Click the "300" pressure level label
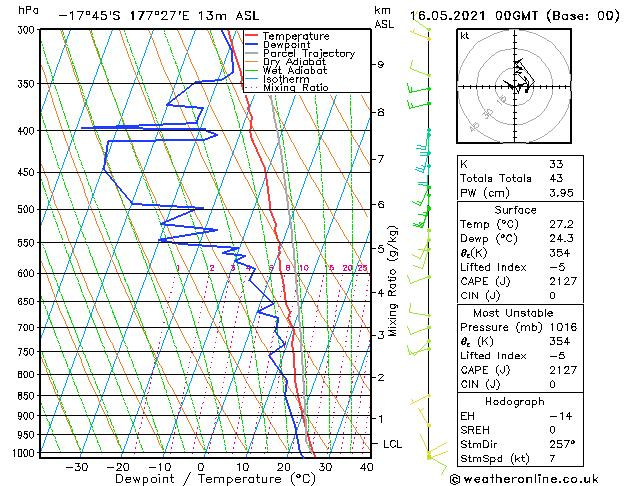This screenshot has width=629, height=486. coord(28,30)
